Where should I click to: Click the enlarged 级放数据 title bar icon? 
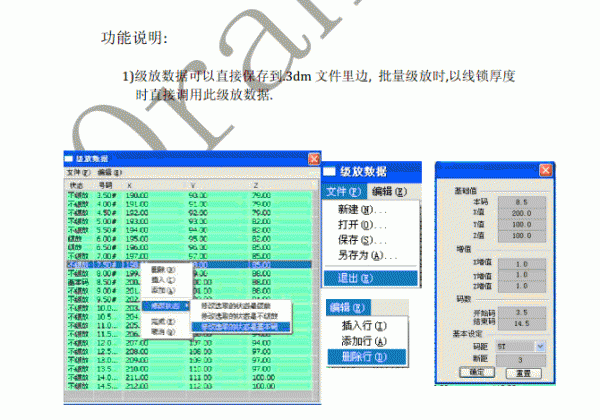click(329, 171)
